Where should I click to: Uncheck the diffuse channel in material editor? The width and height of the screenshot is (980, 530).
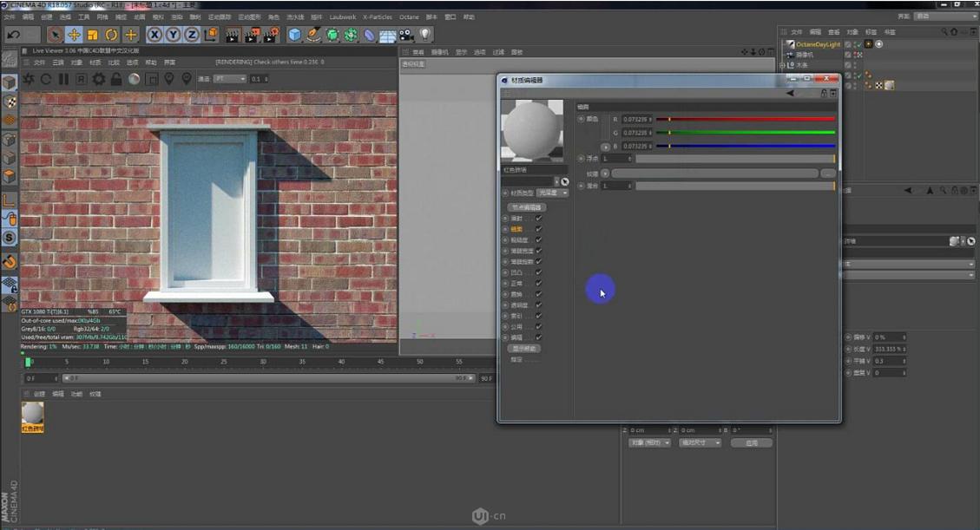537,219
